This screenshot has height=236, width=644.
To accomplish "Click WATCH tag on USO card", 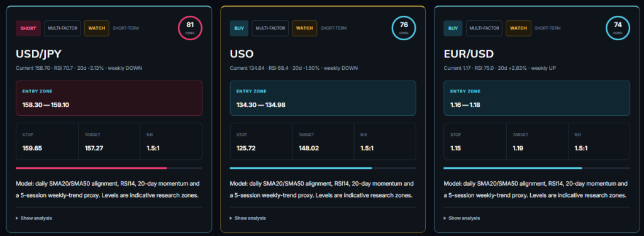I will click(x=304, y=28).
